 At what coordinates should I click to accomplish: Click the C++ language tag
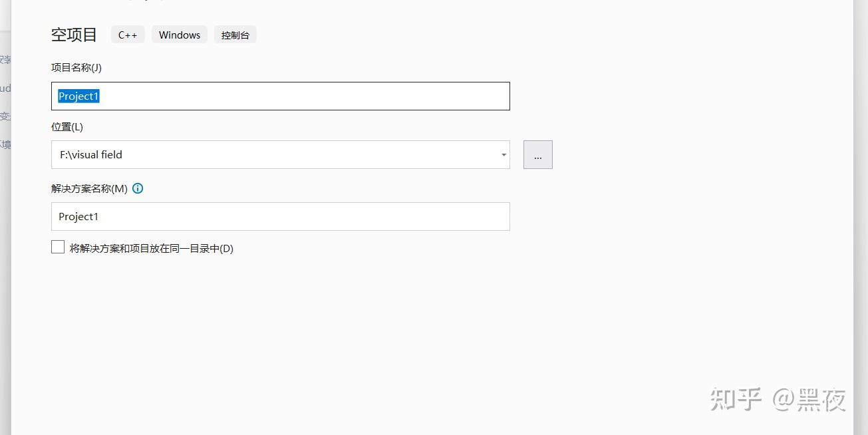(x=128, y=35)
